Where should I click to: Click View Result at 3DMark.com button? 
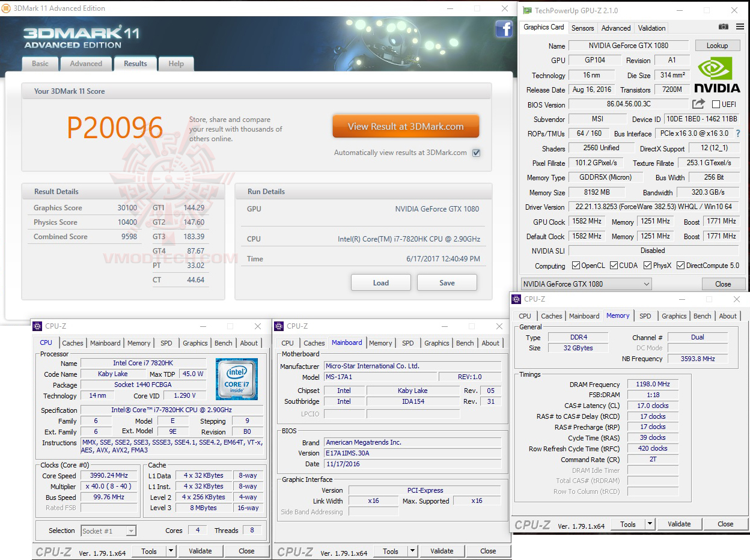406,126
